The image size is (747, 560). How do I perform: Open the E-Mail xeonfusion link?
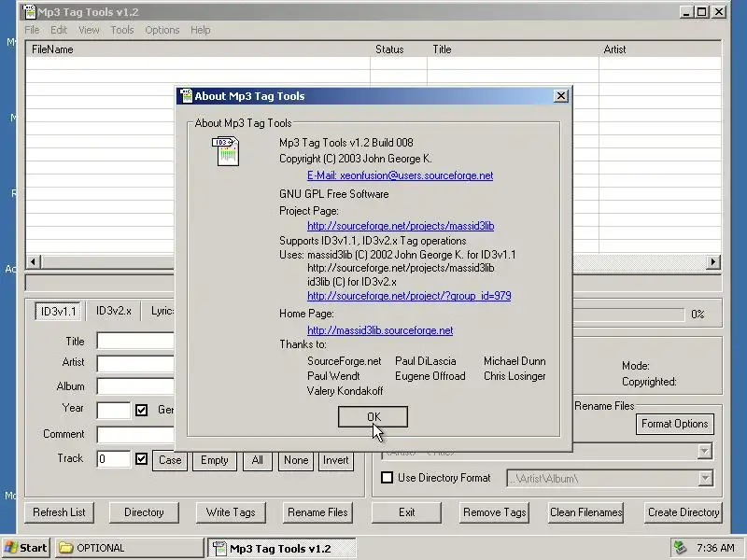pyautogui.click(x=401, y=175)
